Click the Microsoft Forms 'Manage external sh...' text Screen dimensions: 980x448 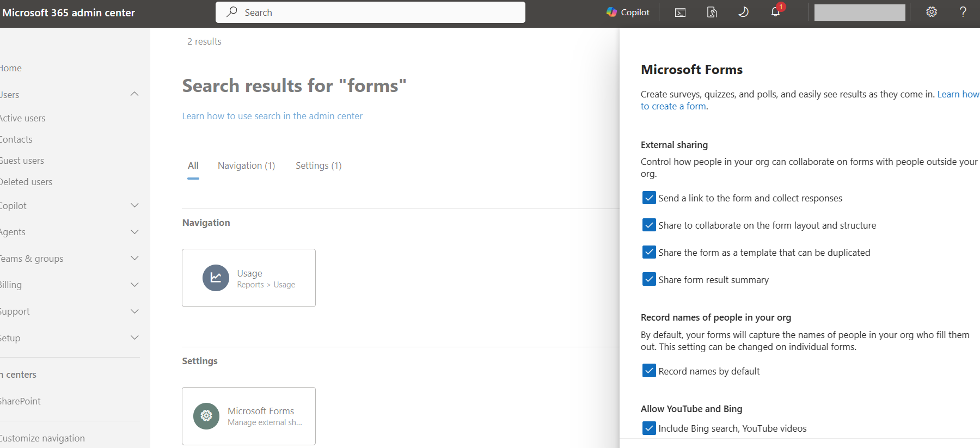265,422
